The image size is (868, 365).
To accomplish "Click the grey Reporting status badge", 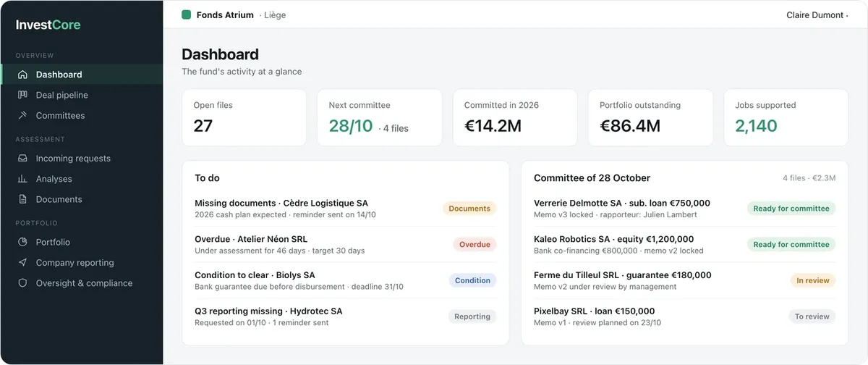I will click(472, 316).
